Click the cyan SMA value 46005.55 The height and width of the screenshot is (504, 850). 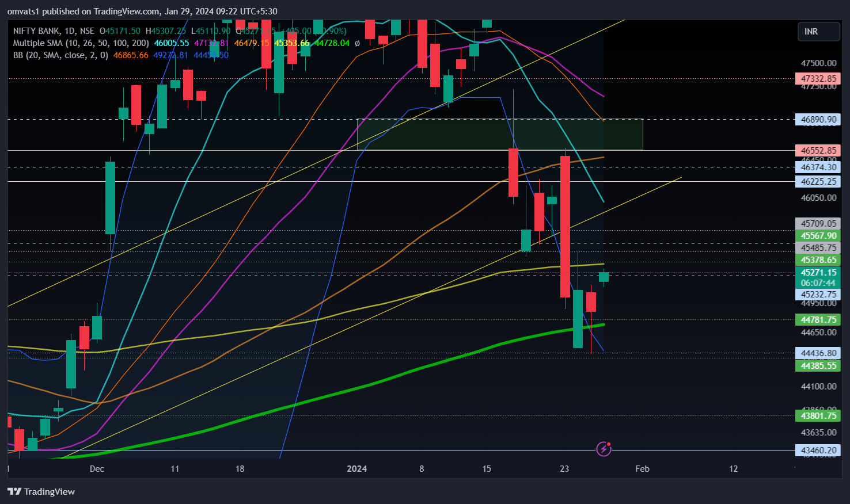[x=172, y=43]
